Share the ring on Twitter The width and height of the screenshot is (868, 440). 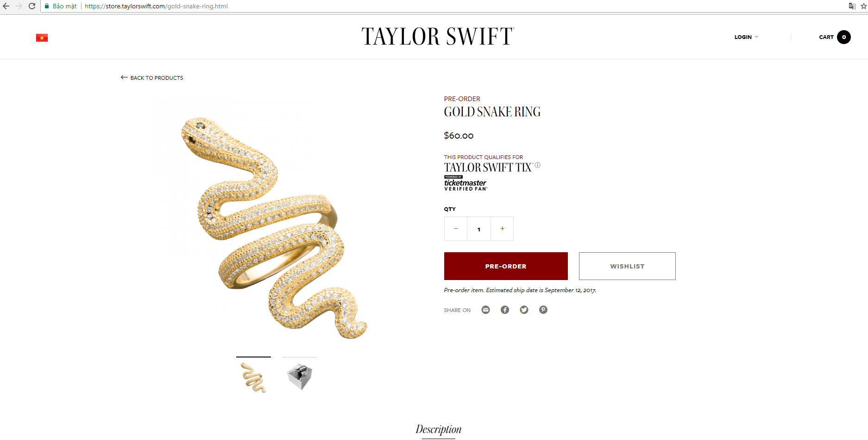[524, 310]
